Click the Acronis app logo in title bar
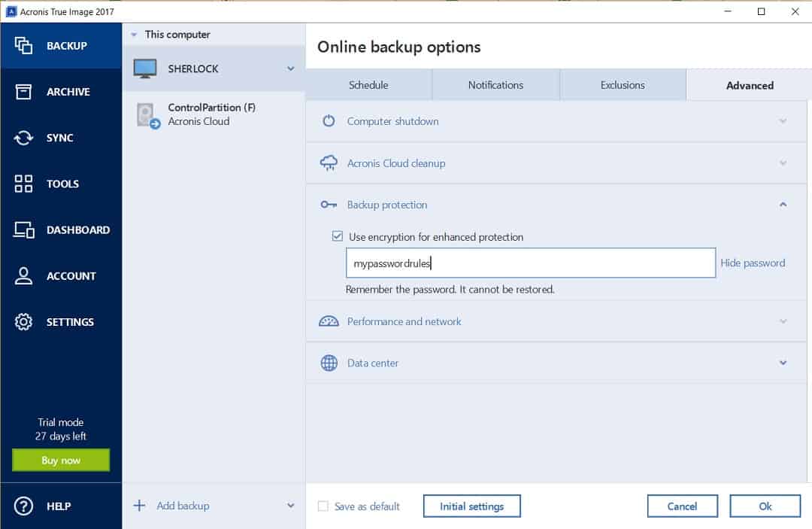The image size is (812, 529). tap(11, 11)
